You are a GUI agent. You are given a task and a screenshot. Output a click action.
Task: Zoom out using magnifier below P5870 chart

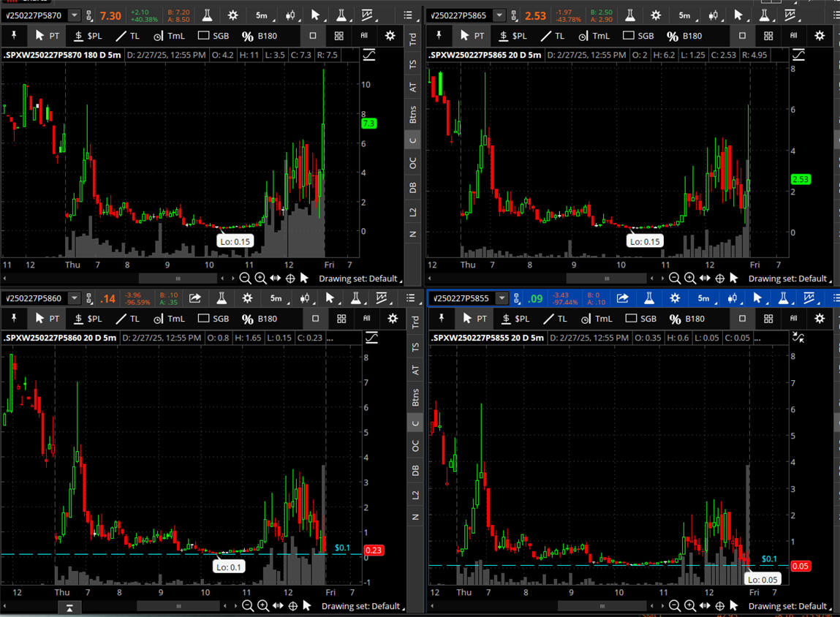(246, 279)
